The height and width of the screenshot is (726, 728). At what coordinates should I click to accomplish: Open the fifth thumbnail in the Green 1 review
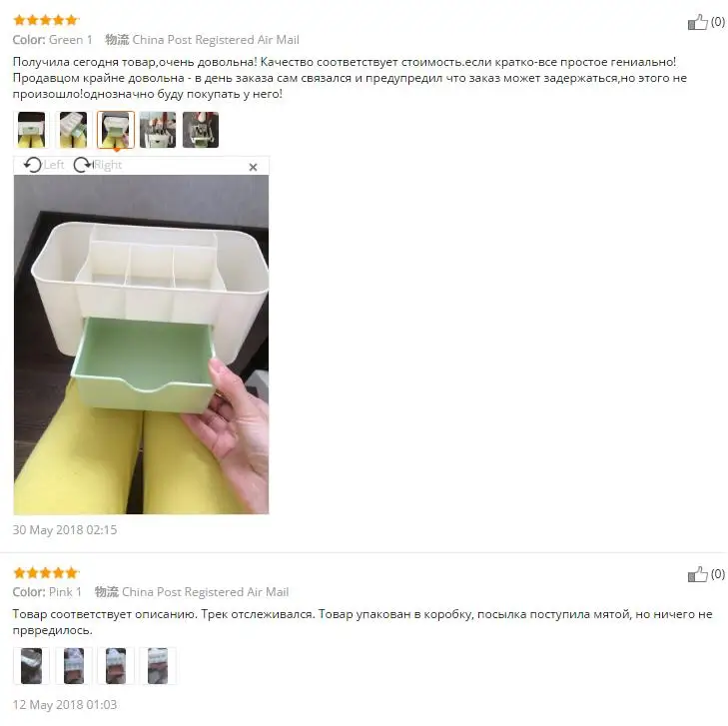(x=201, y=130)
